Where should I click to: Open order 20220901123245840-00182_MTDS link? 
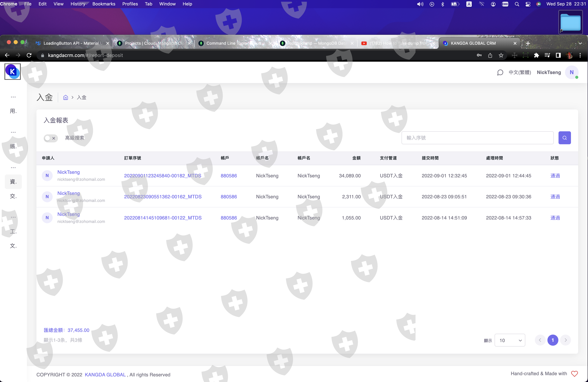coord(163,176)
